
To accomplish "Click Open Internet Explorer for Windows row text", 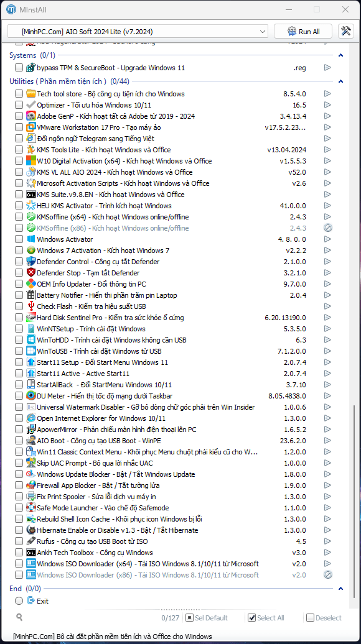I will (101, 418).
